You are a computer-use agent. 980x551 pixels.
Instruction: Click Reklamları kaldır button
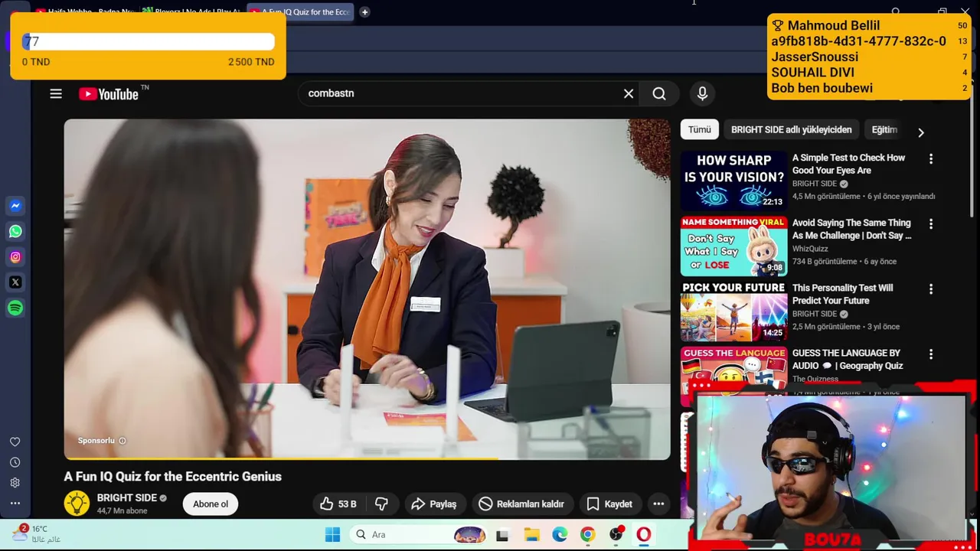(x=522, y=504)
